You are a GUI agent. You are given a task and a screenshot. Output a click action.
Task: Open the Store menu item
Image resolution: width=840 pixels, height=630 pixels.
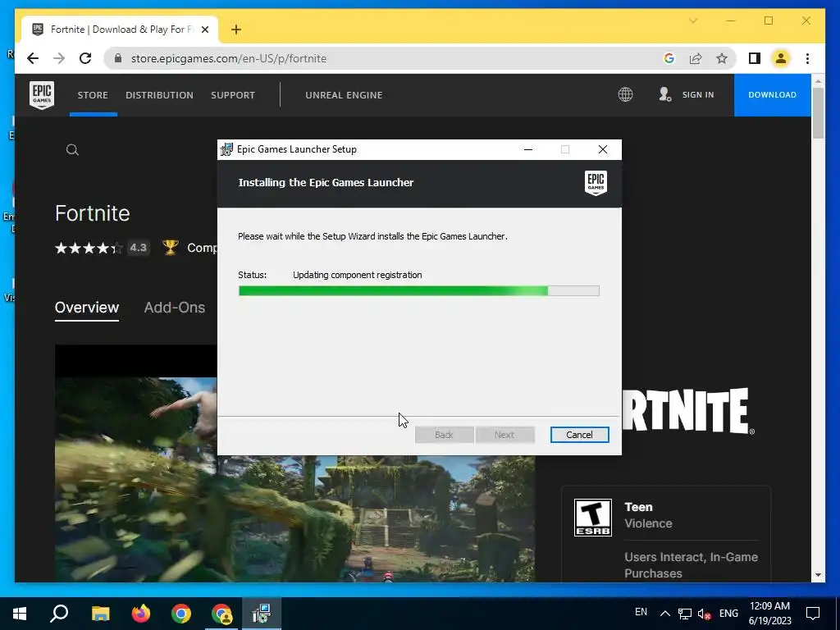[93, 95]
